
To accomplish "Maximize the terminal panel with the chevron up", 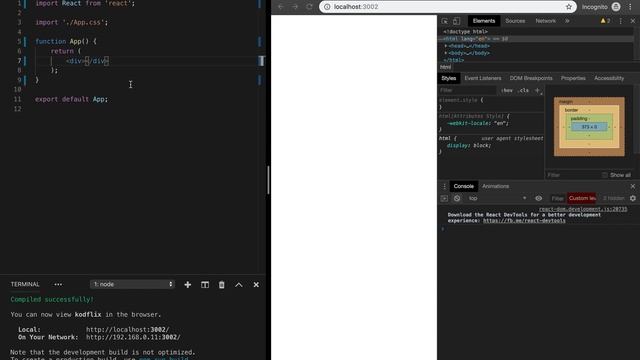I will [238, 284].
